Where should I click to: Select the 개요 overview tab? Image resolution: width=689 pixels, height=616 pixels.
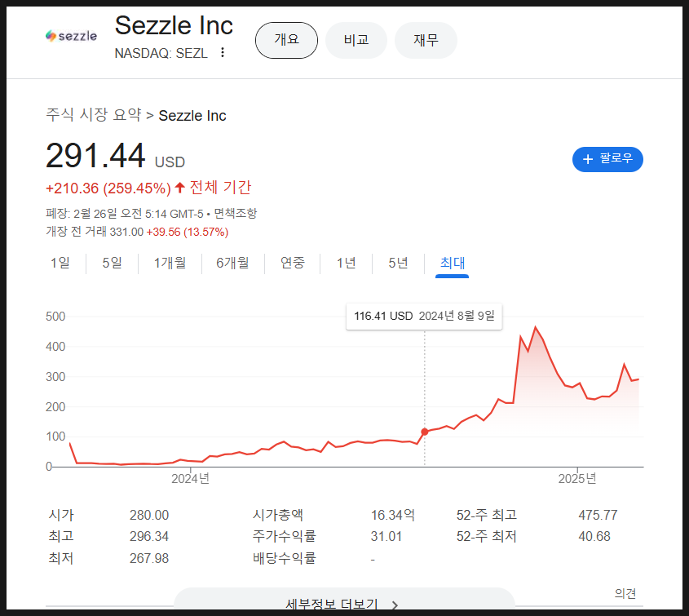coord(286,41)
